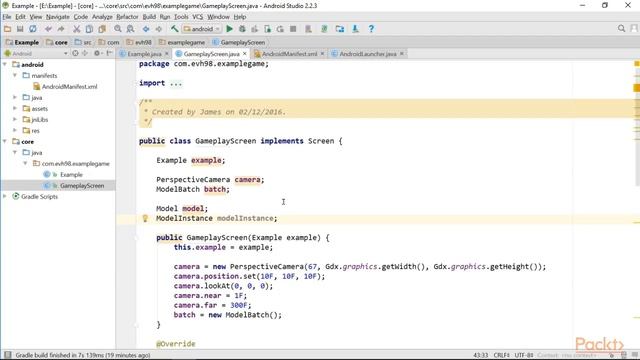Close the GameplayScreen.java tab
The image size is (640, 360).
pos(245,53)
